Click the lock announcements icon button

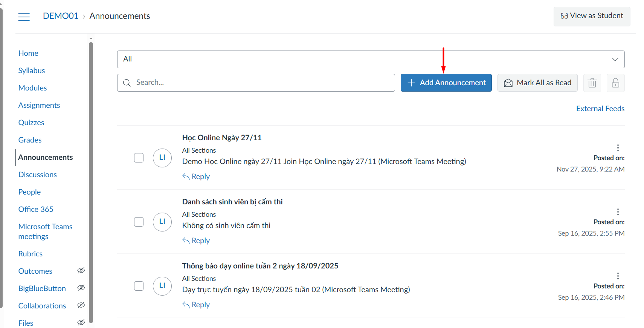615,83
